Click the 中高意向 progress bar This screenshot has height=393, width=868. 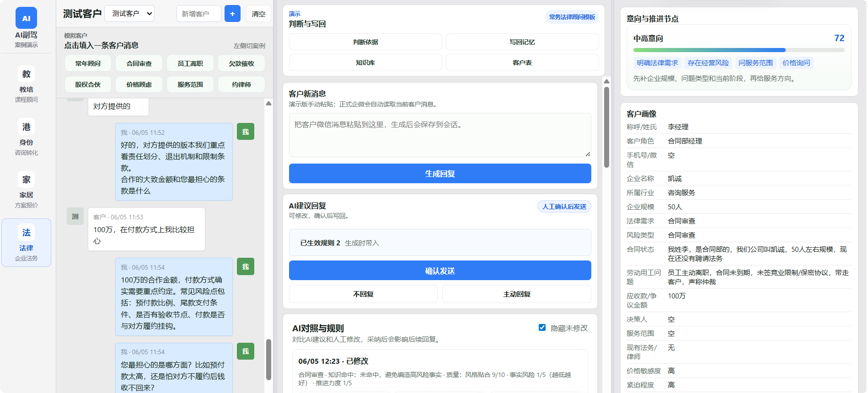pyautogui.click(x=739, y=50)
